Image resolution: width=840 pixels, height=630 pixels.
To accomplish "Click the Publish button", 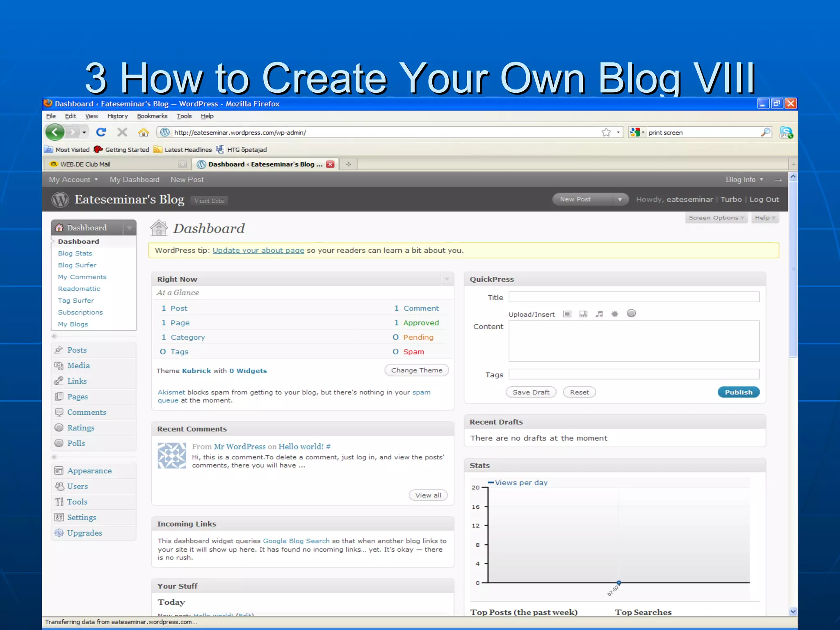I will (x=738, y=392).
